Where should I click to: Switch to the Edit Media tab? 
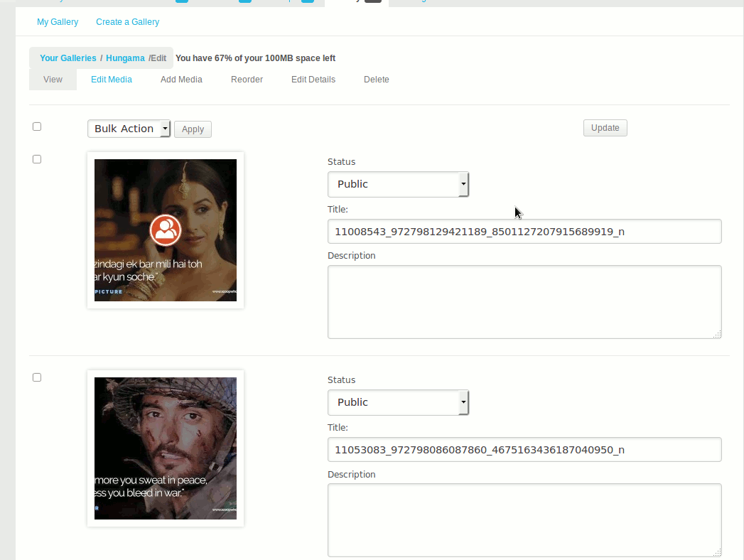pyautogui.click(x=112, y=80)
